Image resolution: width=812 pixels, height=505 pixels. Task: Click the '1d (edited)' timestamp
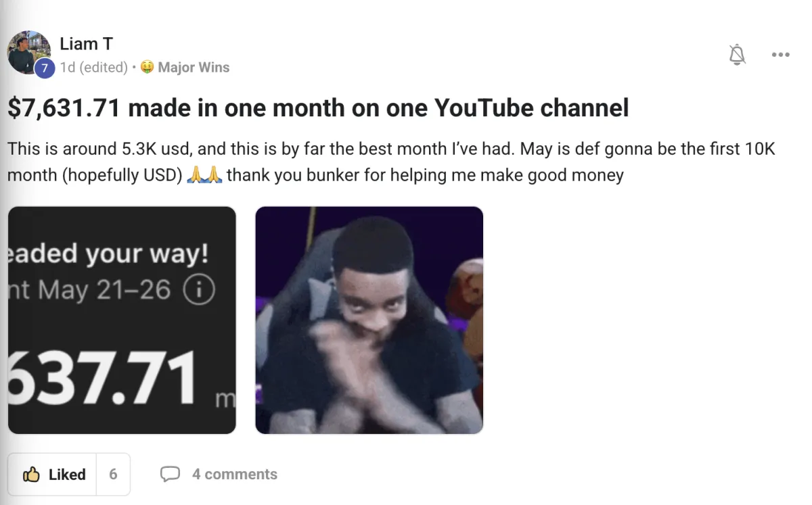pos(93,68)
